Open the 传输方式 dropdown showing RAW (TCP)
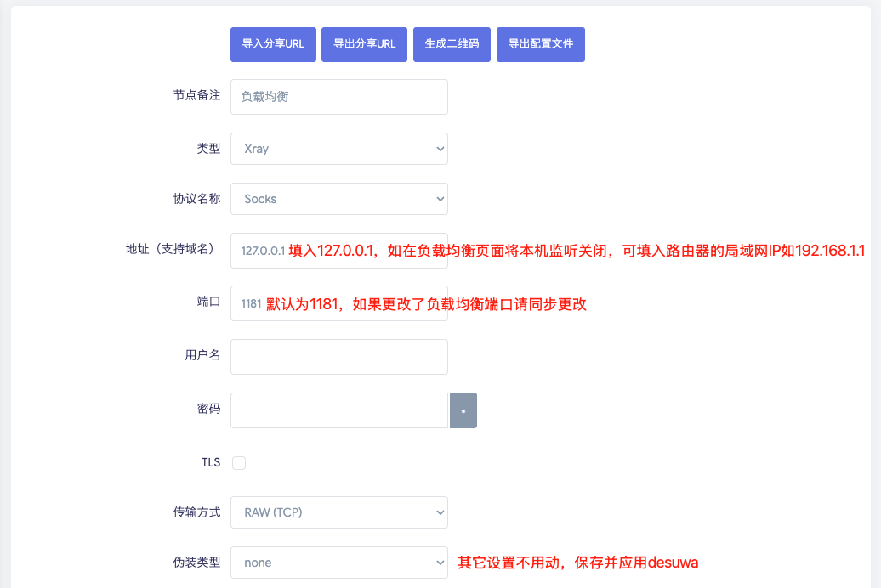Image resolution: width=881 pixels, height=588 pixels. pos(338,512)
